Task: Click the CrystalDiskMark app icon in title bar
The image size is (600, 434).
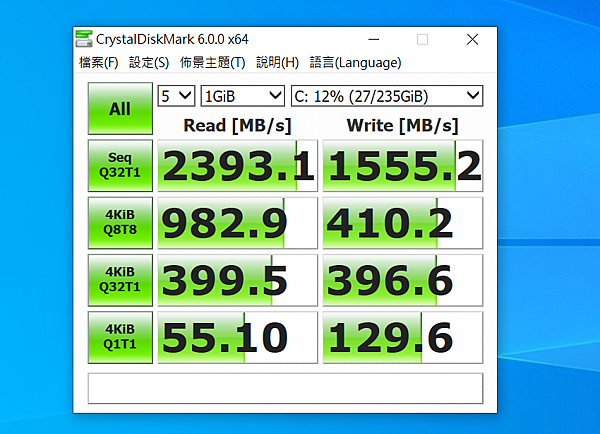Action: point(84,39)
